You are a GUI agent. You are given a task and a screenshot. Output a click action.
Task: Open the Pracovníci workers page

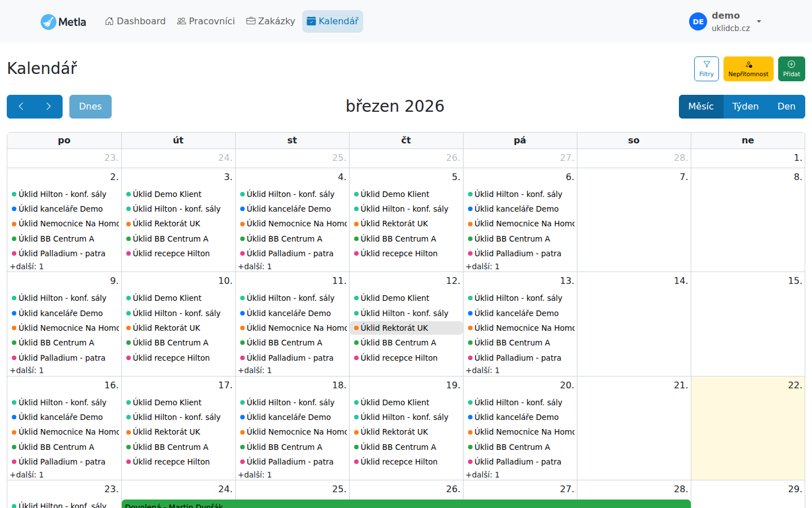coord(206,21)
